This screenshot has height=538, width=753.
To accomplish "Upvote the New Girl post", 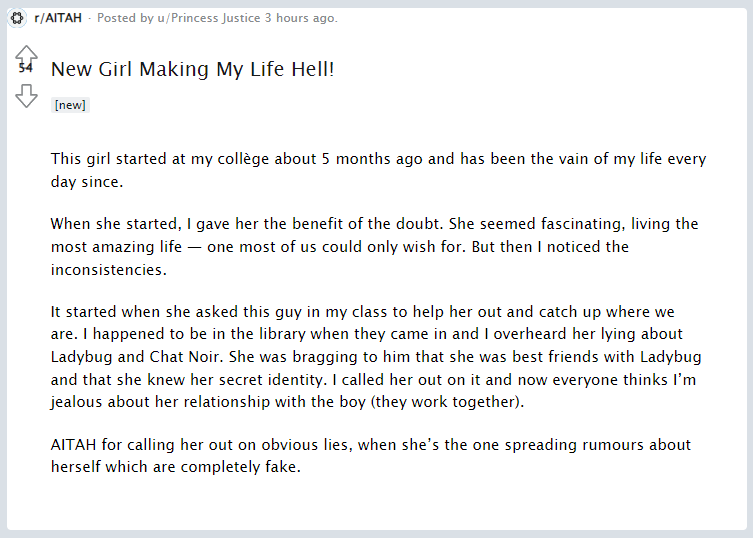I will pos(26,53).
